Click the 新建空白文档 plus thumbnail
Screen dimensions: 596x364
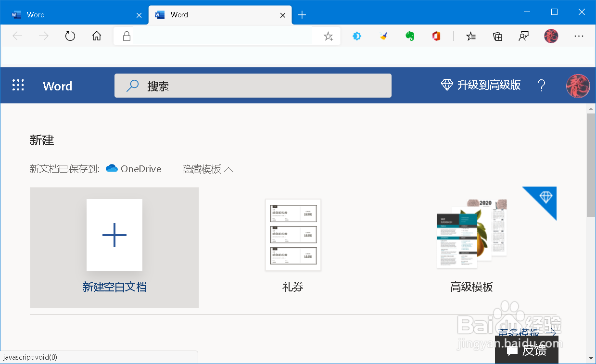pos(114,235)
